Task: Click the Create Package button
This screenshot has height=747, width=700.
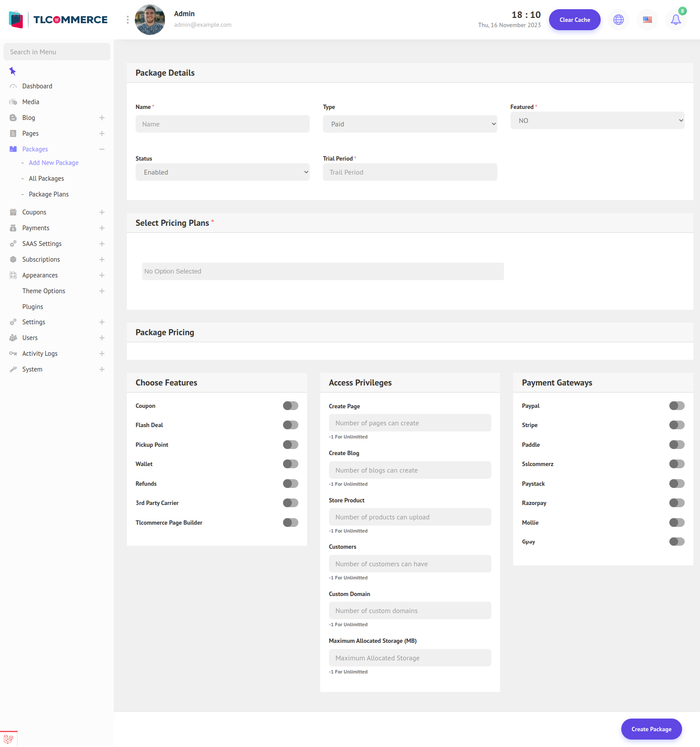Action: (651, 729)
